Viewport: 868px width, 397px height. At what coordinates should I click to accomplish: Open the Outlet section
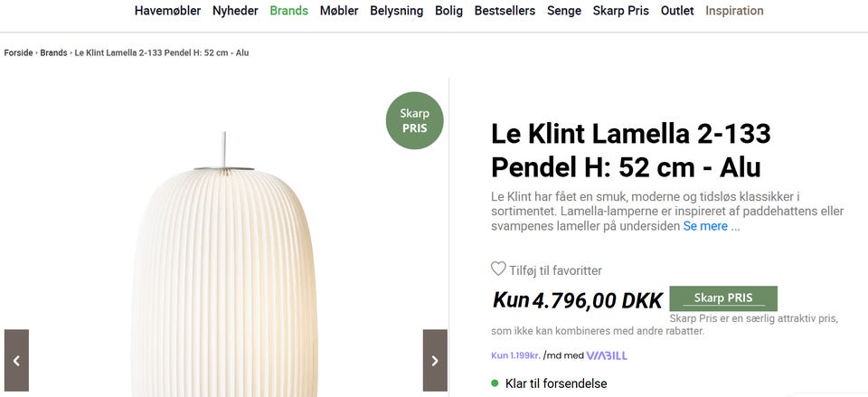coord(677,11)
